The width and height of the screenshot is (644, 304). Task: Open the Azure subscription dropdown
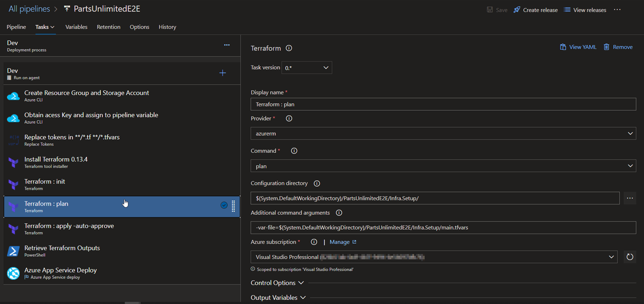[434, 257]
